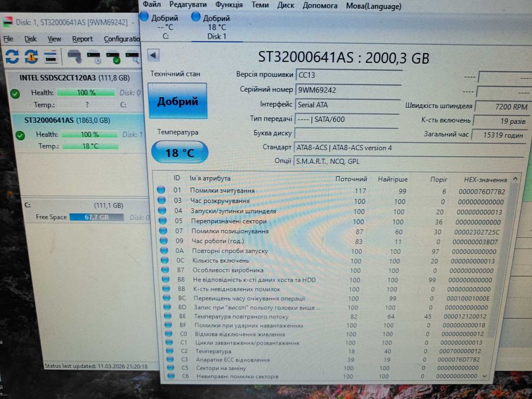This screenshot has height=399, width=532.
Task: Click the HEX-значення column header
Action: click(x=485, y=180)
